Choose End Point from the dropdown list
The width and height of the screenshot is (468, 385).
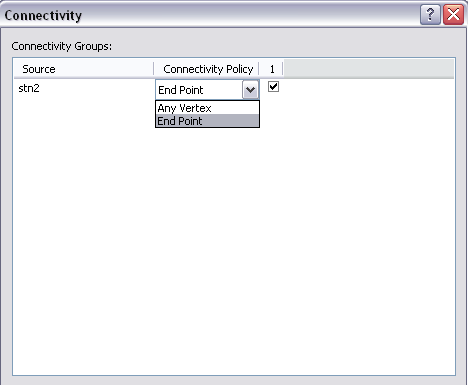207,121
